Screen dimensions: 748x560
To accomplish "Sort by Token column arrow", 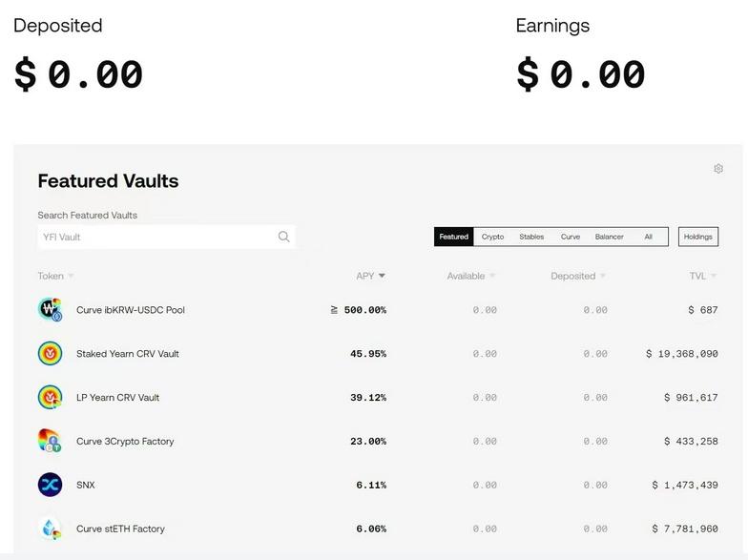I will 71,277.
